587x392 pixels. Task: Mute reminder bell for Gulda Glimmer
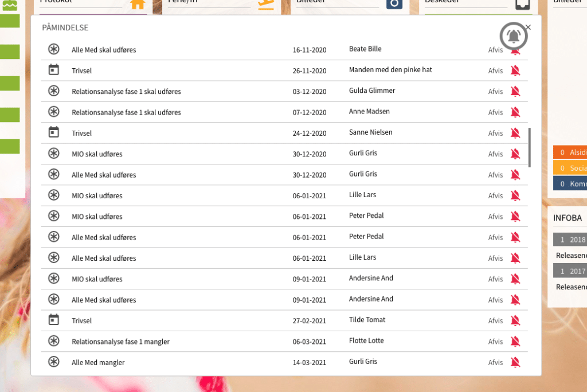click(515, 91)
